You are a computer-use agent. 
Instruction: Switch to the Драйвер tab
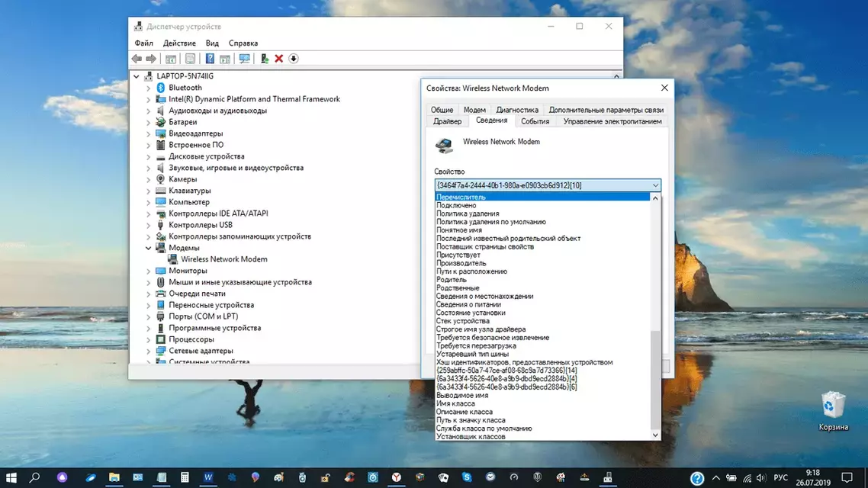point(447,121)
